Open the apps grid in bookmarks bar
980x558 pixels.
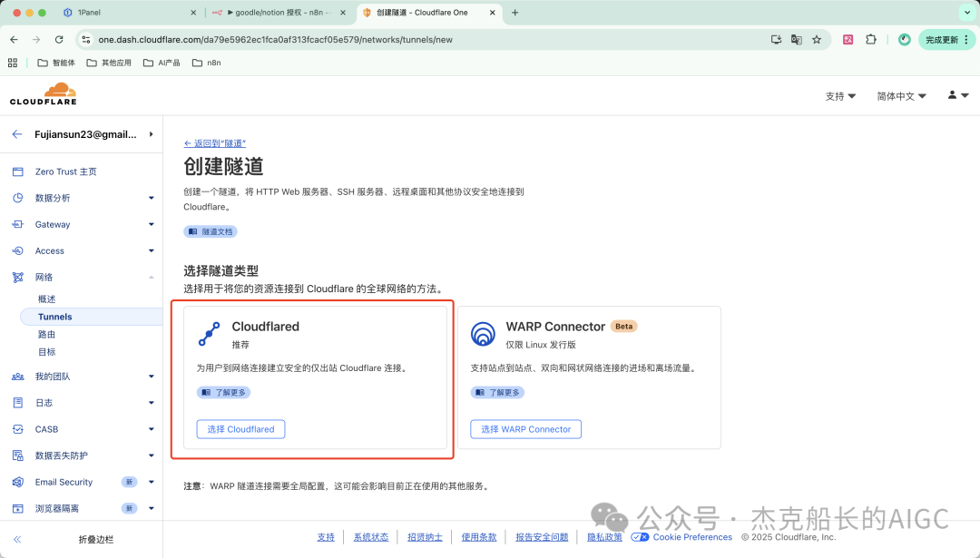click(x=13, y=63)
